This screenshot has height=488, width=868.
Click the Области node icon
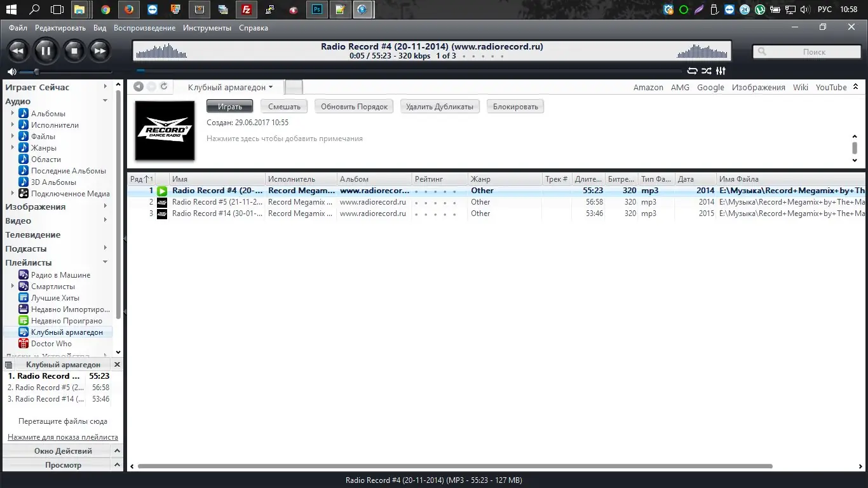coord(24,159)
